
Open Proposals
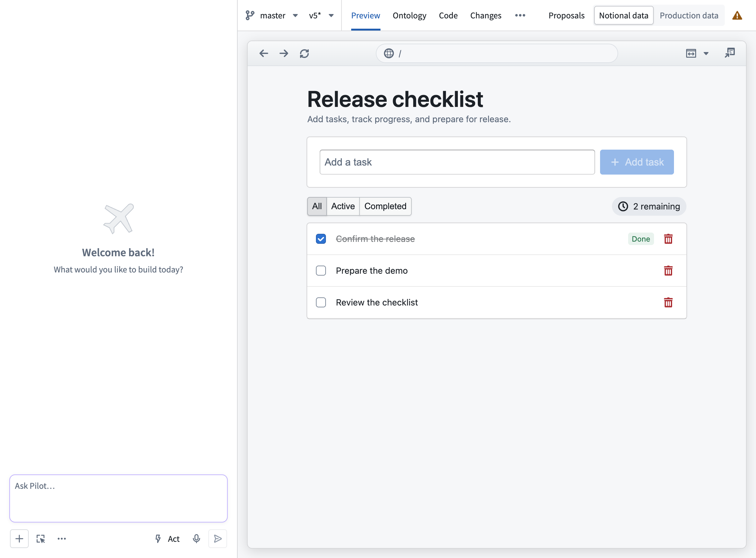click(566, 16)
